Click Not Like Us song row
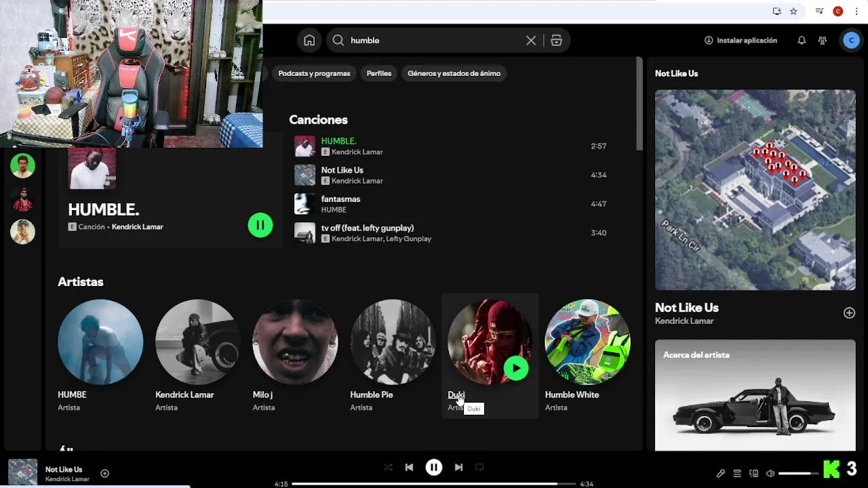 451,175
